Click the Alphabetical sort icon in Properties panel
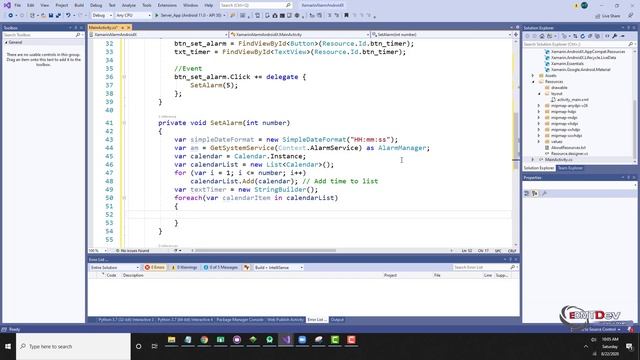Screen dimensions: 640x360 click(x=535, y=193)
